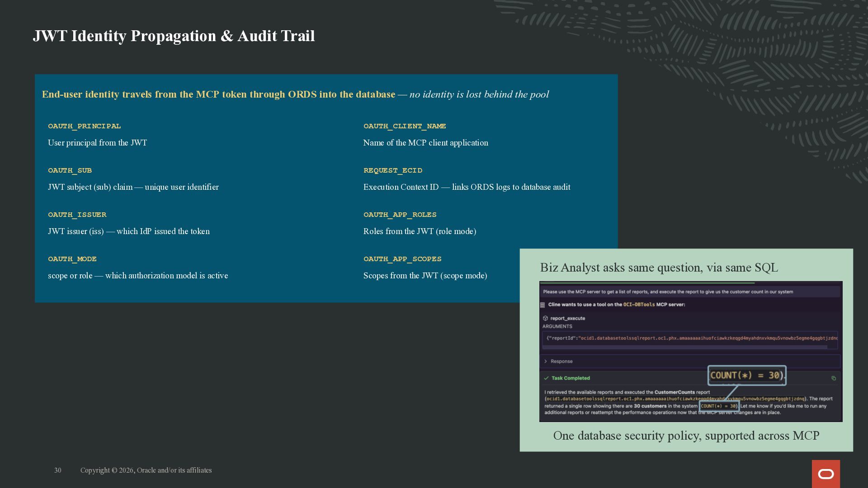Image resolution: width=868 pixels, height=488 pixels.
Task: Click the horizontal scrollbar under the reportId arguments
Action: [x=685, y=347]
